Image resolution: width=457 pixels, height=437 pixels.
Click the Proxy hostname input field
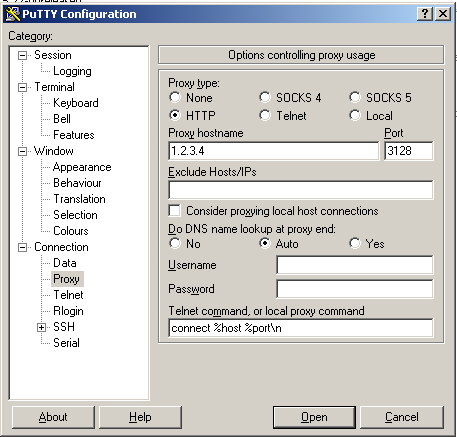click(274, 151)
